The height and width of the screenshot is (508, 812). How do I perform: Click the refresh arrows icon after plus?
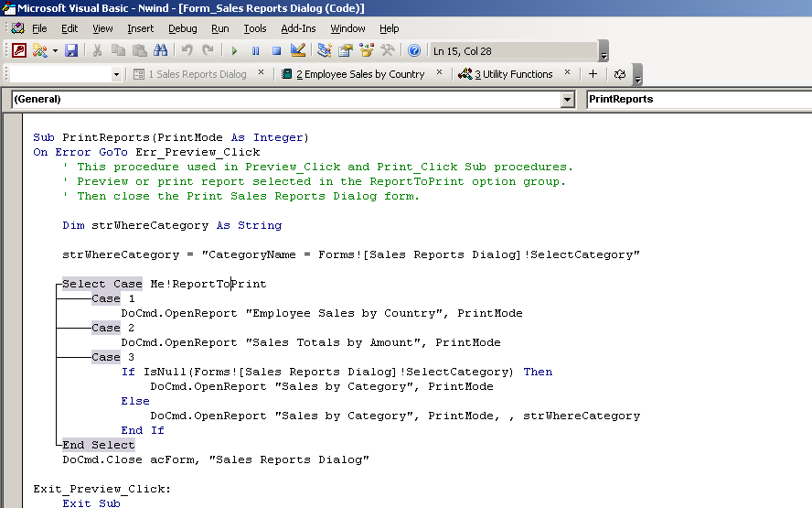point(619,74)
